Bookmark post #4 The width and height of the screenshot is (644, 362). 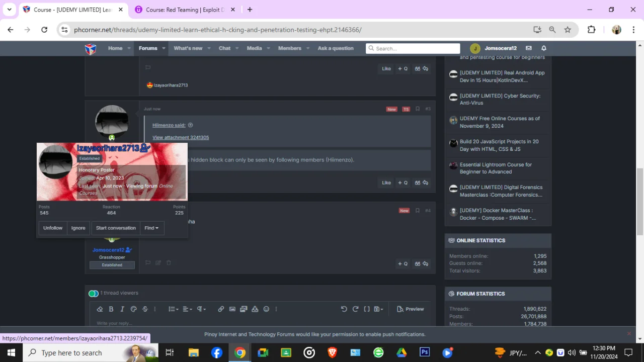418,211
